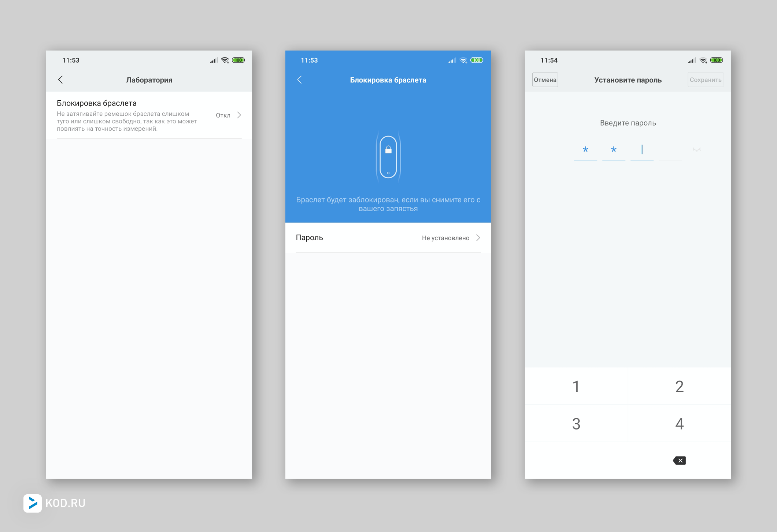Tap signal strength icon on password screen
The width and height of the screenshot is (777, 532).
[x=692, y=60]
